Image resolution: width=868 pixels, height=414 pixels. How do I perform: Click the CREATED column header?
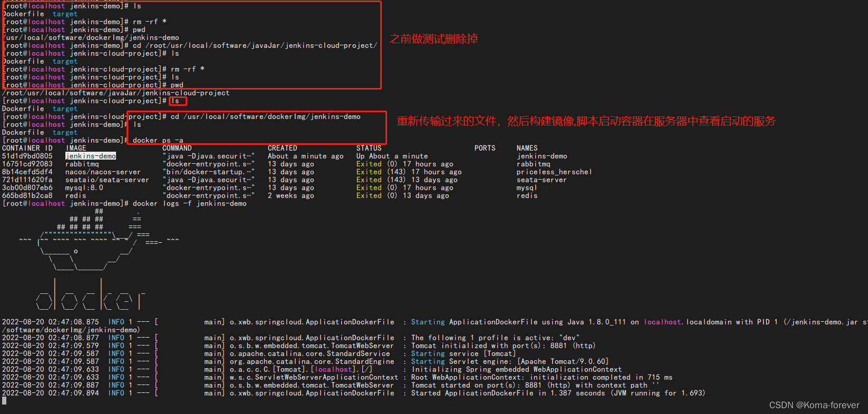pyautogui.click(x=283, y=148)
